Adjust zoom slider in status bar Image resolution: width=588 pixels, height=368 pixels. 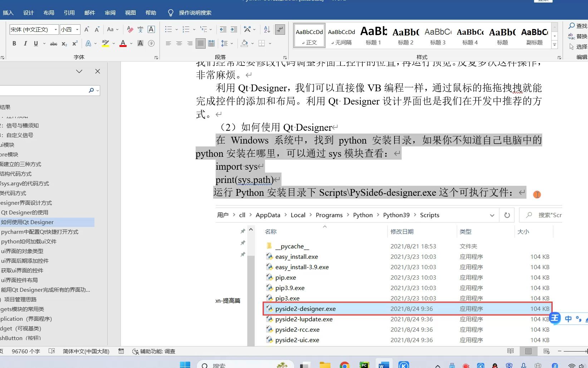[575, 352]
